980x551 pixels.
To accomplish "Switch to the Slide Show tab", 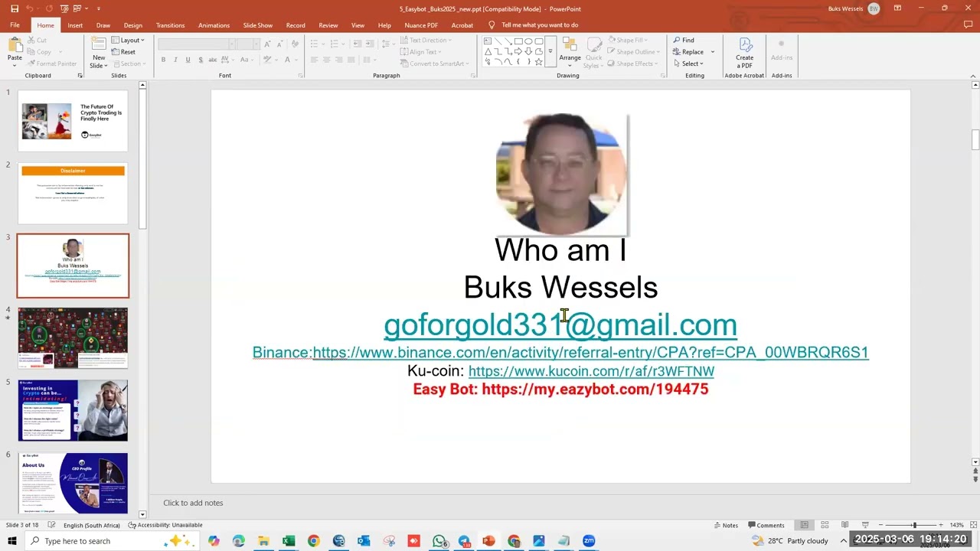I will [258, 25].
